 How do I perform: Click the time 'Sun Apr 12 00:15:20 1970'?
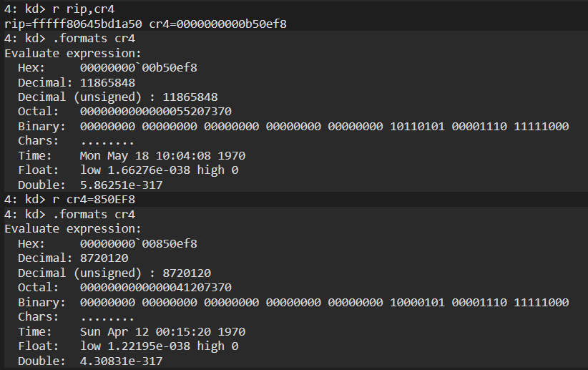pyautogui.click(x=163, y=332)
